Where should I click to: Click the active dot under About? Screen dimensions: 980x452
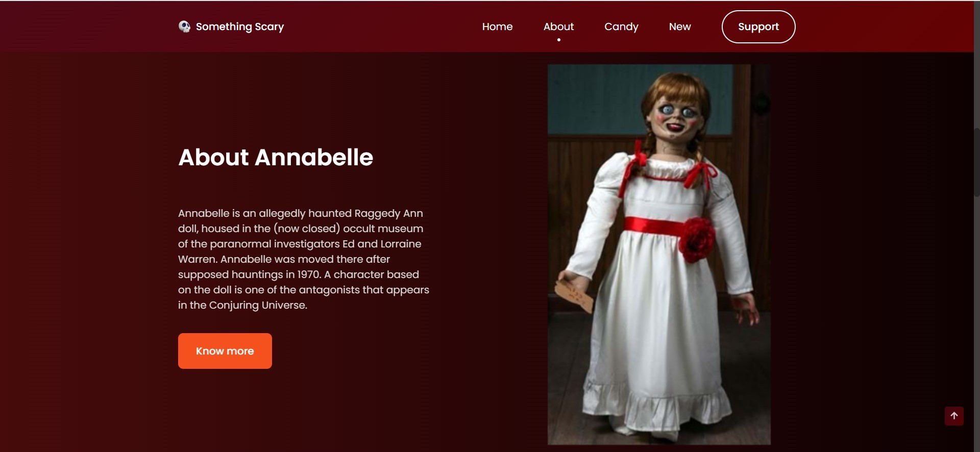tap(559, 40)
